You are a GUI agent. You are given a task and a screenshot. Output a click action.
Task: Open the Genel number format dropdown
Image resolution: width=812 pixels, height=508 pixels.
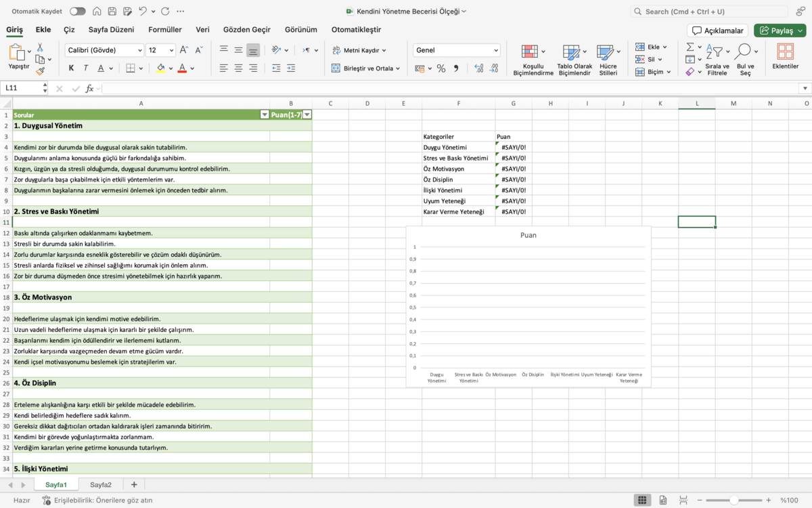(496, 50)
